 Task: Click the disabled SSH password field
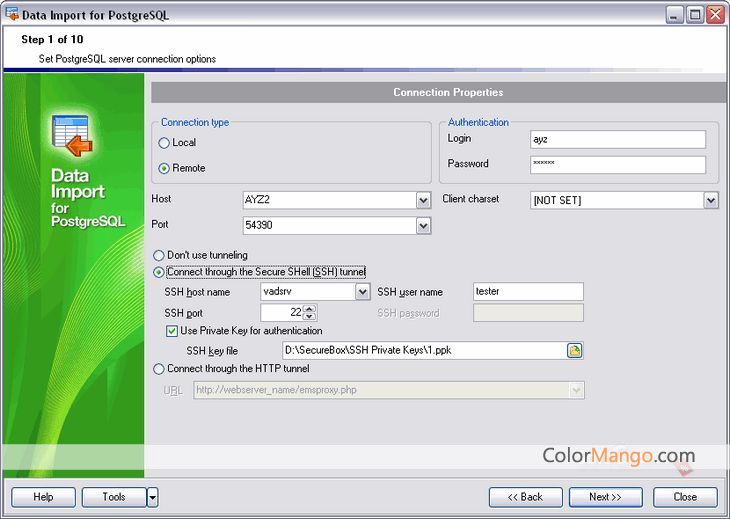click(x=528, y=313)
